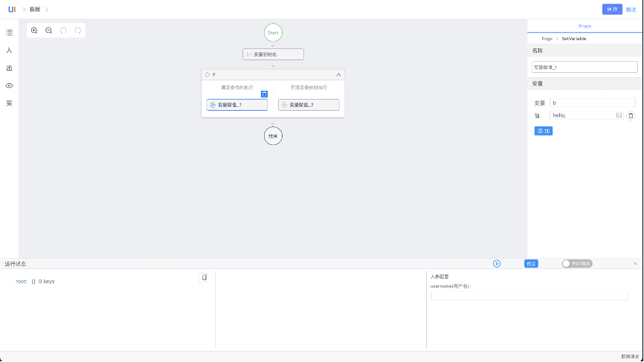The image size is (644, 362).
Task: Toggle the debug switch in run bar
Action: (x=577, y=263)
